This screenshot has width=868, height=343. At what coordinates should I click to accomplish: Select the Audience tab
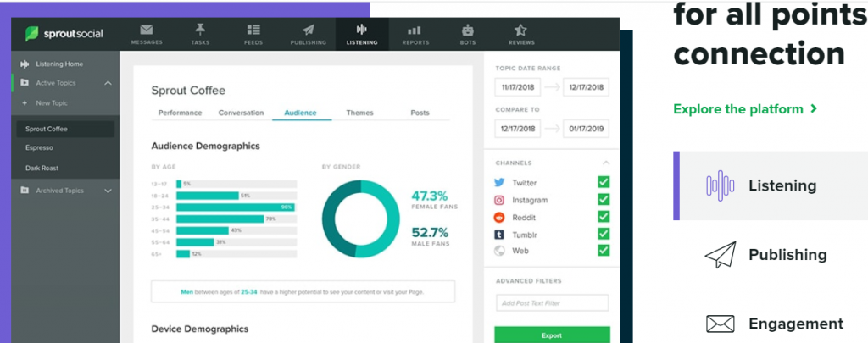pyautogui.click(x=301, y=113)
